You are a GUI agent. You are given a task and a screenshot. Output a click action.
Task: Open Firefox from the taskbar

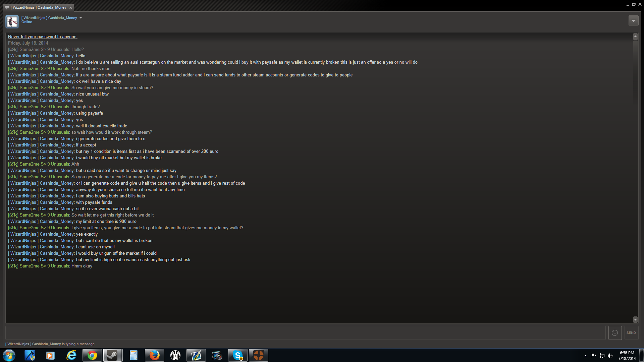pyautogui.click(x=154, y=355)
